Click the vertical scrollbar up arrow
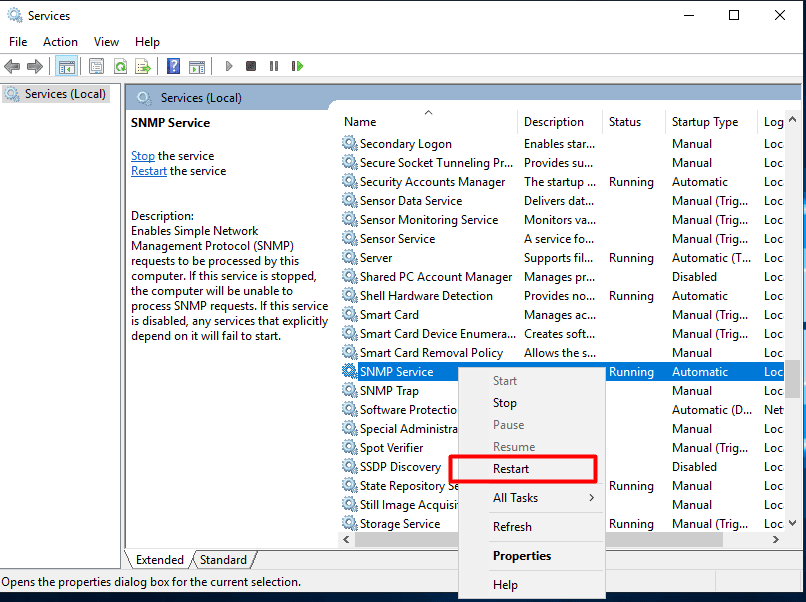 point(793,120)
